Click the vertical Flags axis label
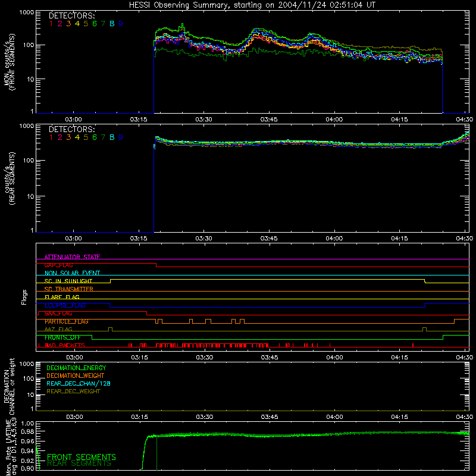The image size is (476, 476). coord(24,297)
